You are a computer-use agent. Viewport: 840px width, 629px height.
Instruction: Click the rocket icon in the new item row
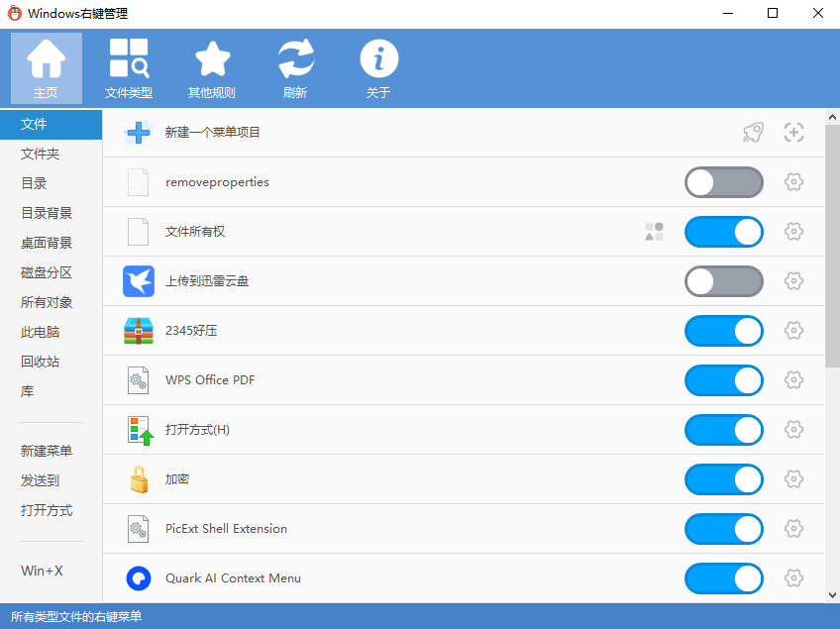point(753,133)
